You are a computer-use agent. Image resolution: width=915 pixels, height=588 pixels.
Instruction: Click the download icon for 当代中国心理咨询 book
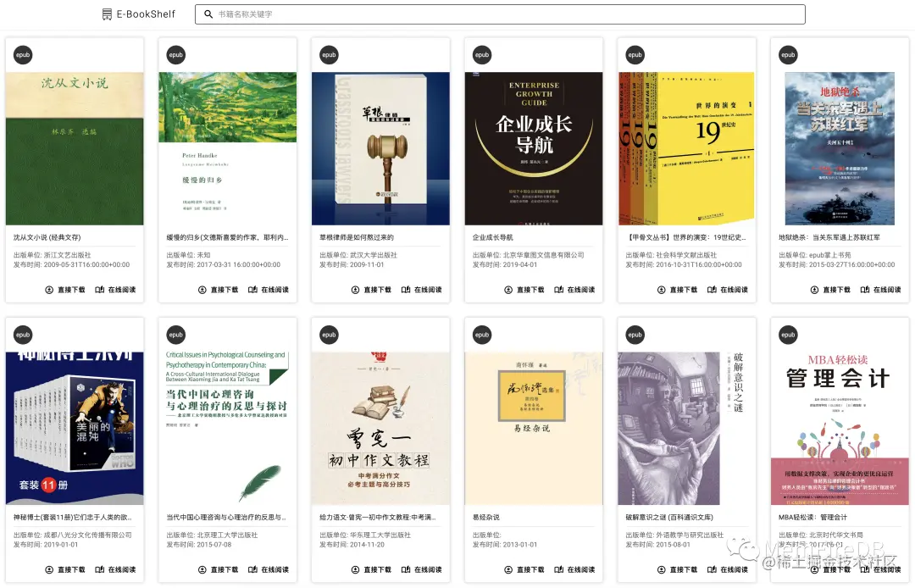(x=202, y=570)
